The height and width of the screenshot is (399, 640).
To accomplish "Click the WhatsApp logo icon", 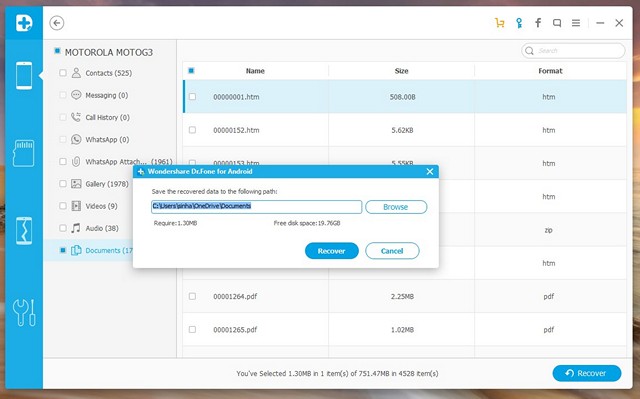I will point(76,140).
